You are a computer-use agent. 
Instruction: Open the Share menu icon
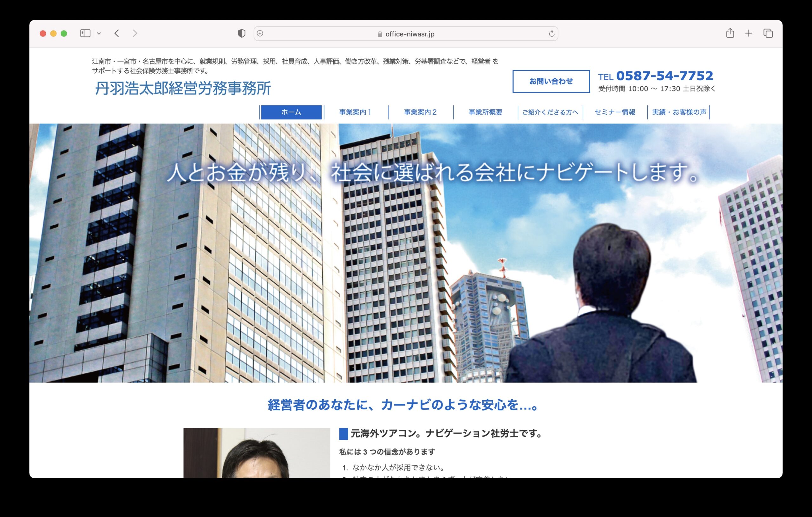(x=730, y=33)
